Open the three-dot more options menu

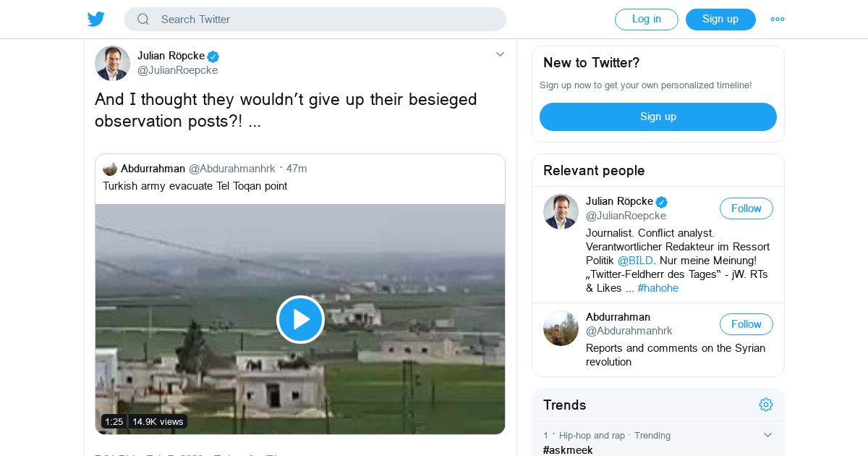click(x=778, y=20)
